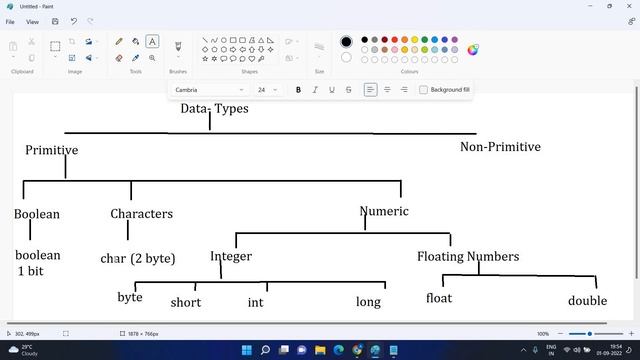Image resolution: width=640 pixels, height=360 pixels.
Task: Click the zoom slider handle
Action: coord(589,333)
